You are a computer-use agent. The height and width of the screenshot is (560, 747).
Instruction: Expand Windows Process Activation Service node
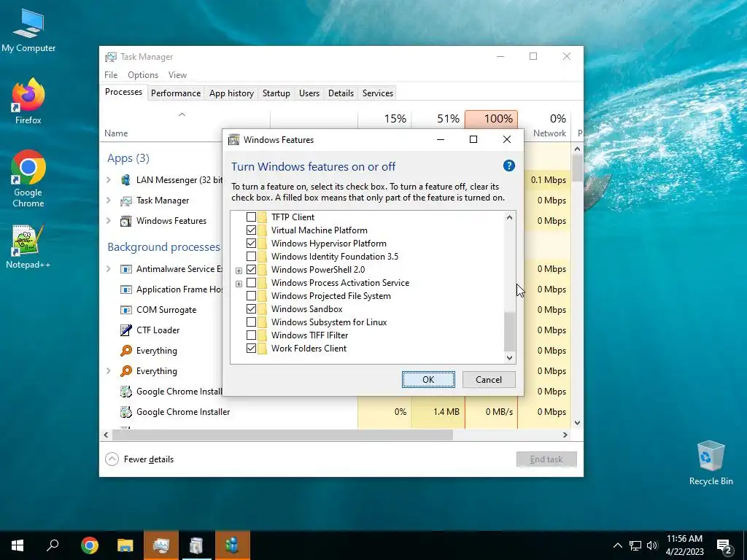(239, 284)
